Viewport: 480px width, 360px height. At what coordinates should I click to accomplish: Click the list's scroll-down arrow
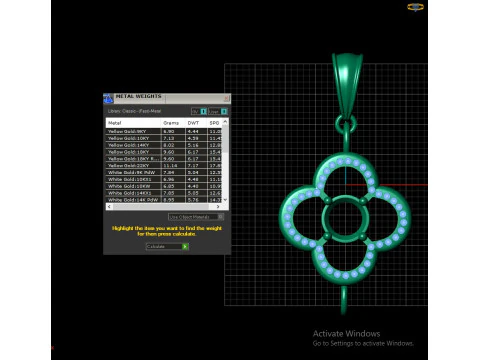pos(225,199)
